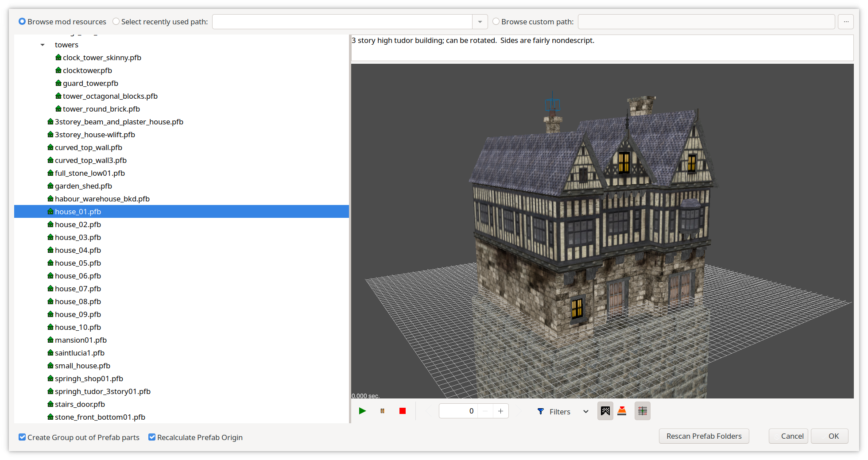868x460 pixels.
Task: Click Rescan Prefab Folders button
Action: point(704,436)
